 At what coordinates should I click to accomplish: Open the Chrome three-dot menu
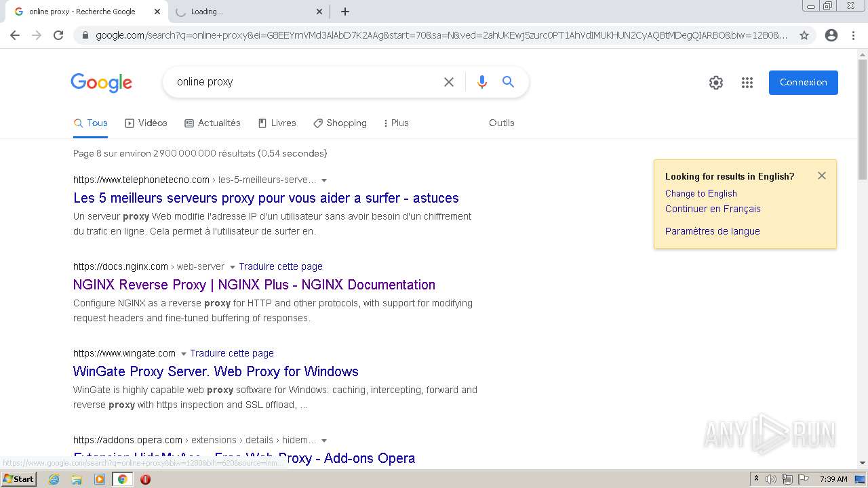click(x=853, y=35)
